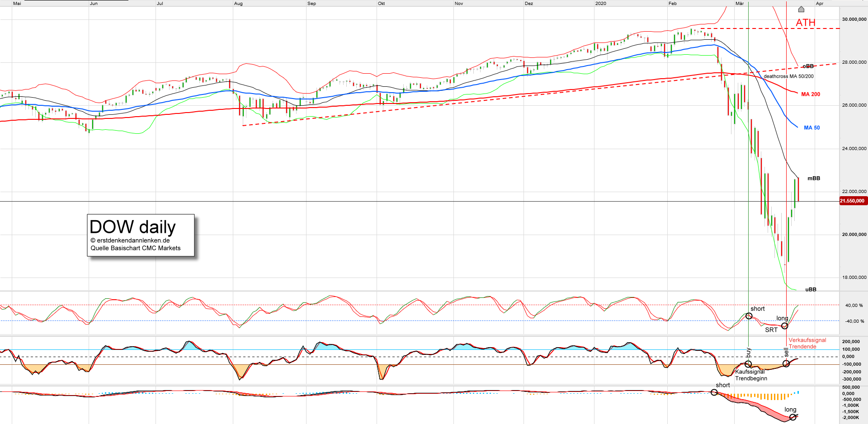Click the 28.000,000 price axis label
Image resolution: width=868 pixels, height=424 pixels.
854,62
